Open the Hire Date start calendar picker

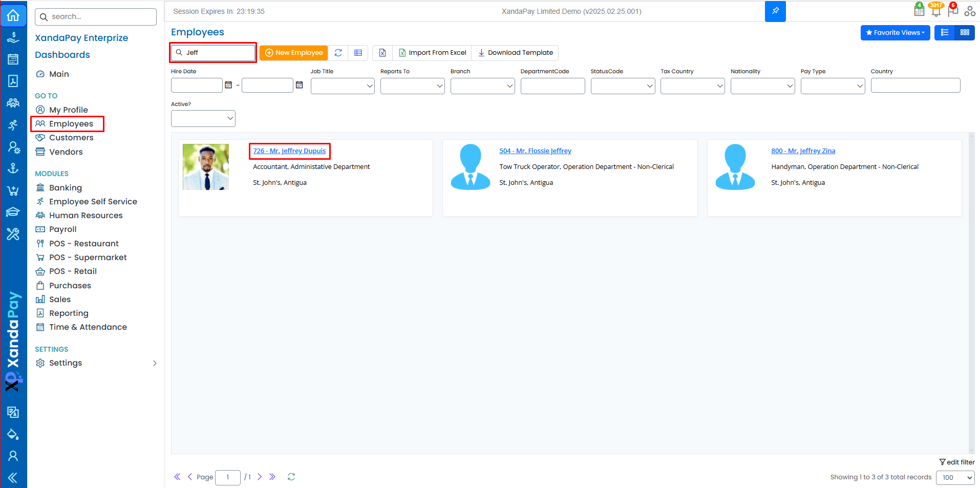(x=229, y=85)
